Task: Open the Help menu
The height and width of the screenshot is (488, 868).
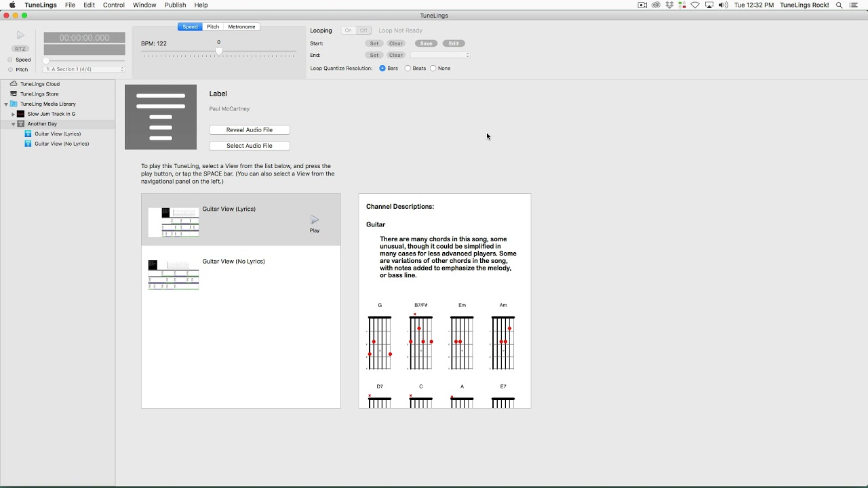Action: 201,5
